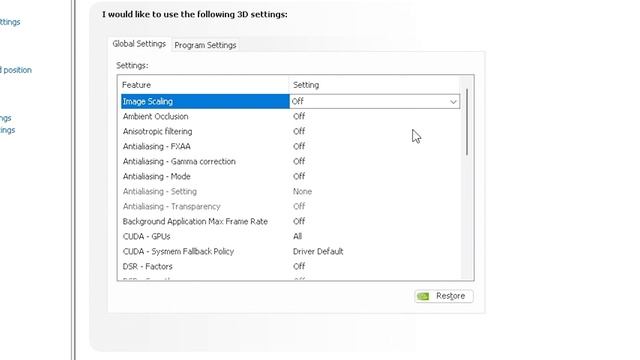Click the All value for CUDA - GPUs
This screenshot has width=640, height=360.
(x=297, y=236)
